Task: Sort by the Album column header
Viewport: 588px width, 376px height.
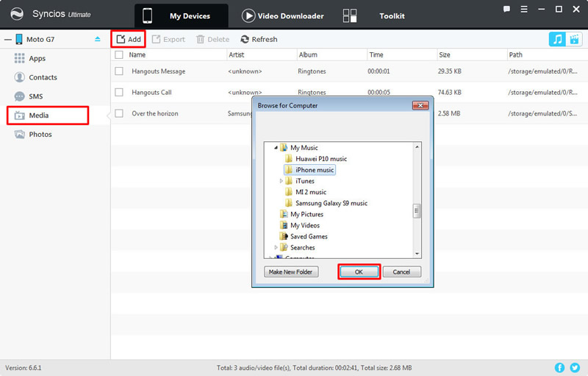Action: 308,54
